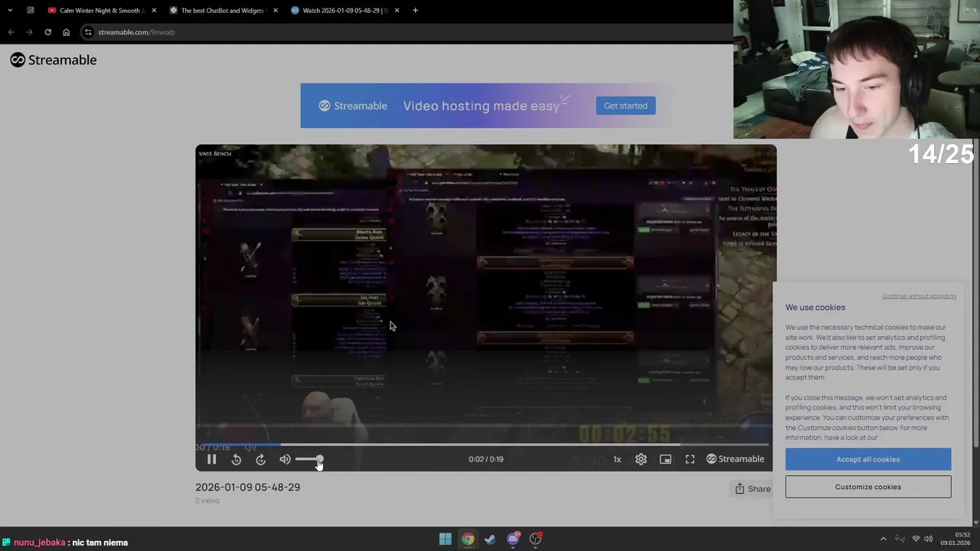This screenshot has height=551, width=980.
Task: Open the Streamable home logo in the header
Action: [x=54, y=60]
